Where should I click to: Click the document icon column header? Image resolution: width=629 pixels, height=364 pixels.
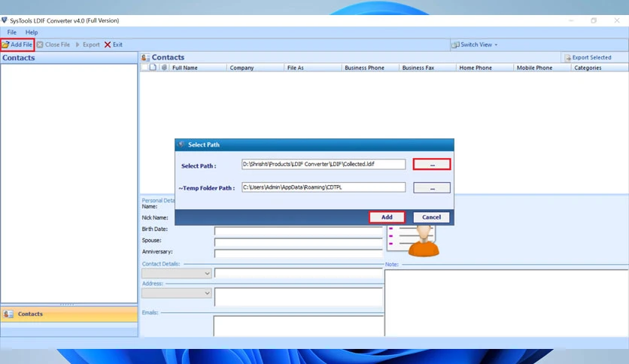click(x=153, y=68)
